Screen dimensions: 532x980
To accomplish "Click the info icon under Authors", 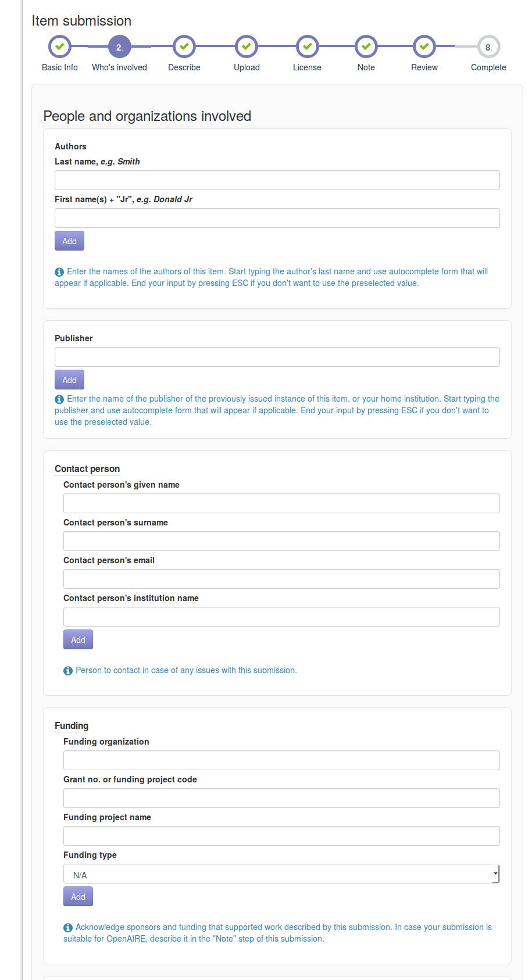I will tap(59, 271).
